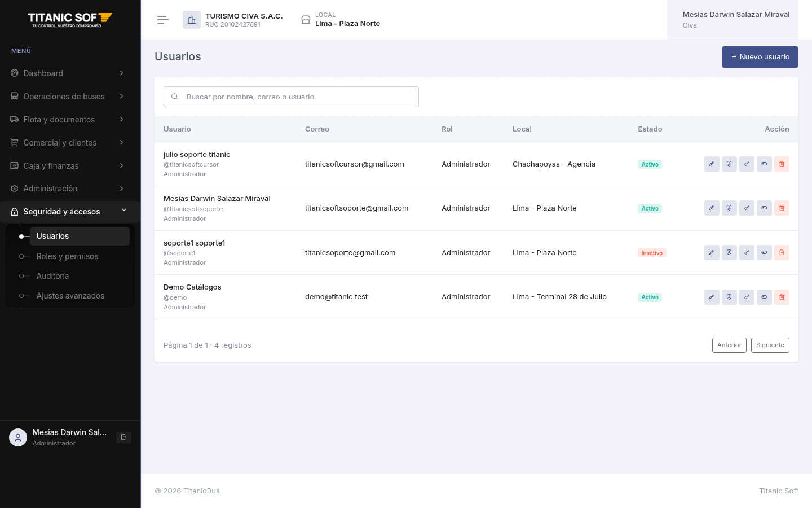The width and height of the screenshot is (812, 508).
Task: Open Roles y permisos submenu item
Action: [x=67, y=256]
